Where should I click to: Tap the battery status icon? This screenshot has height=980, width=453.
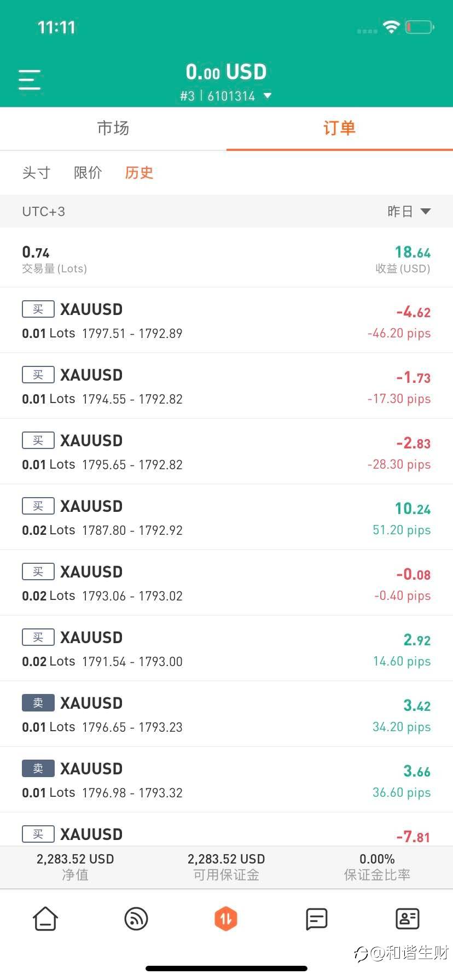coord(420,27)
